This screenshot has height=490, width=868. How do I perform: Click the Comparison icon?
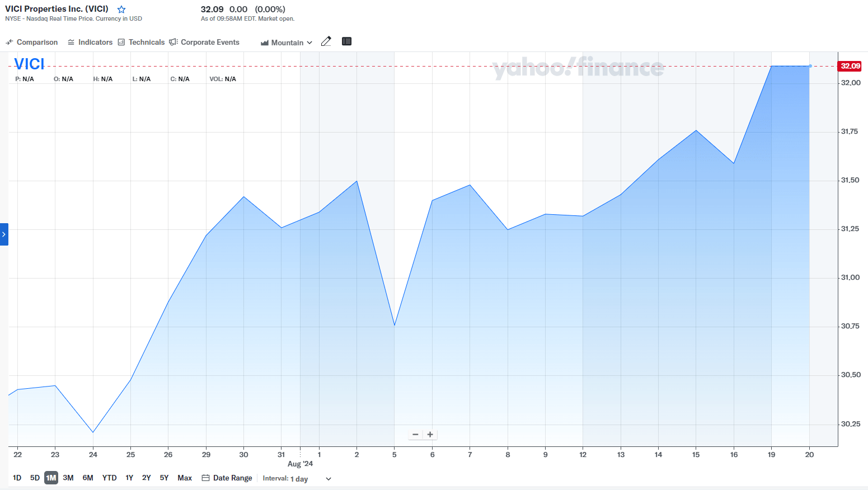(9, 42)
